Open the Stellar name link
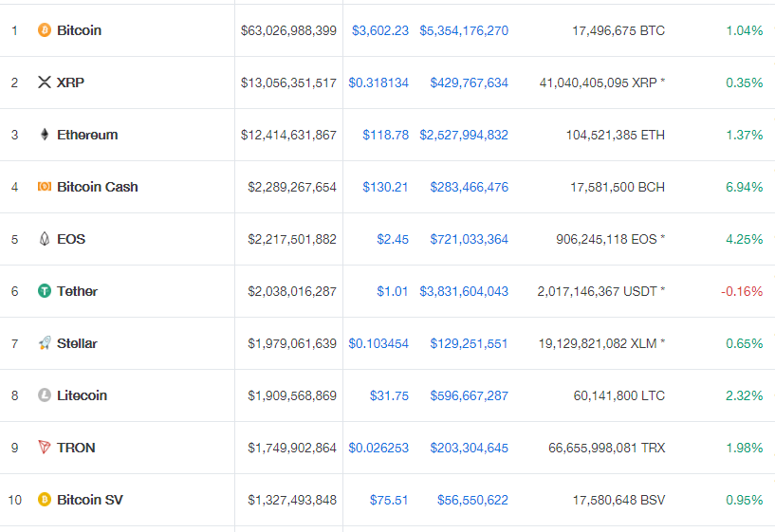 point(77,343)
